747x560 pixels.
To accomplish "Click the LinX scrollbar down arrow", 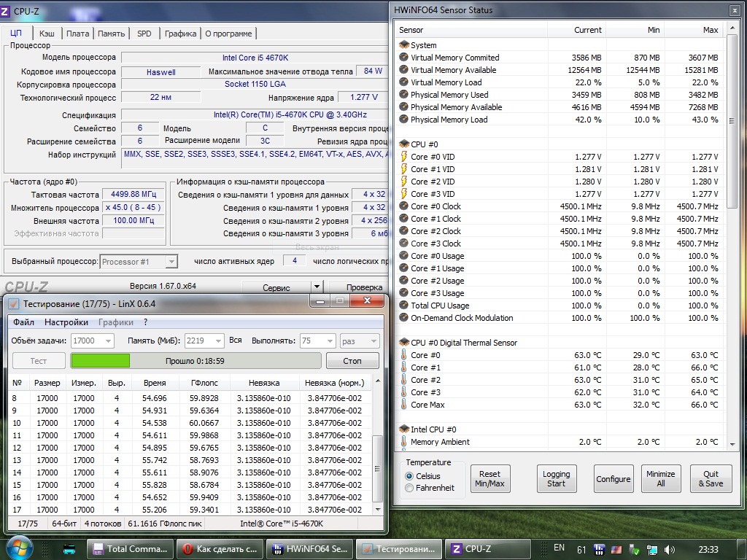I will tap(378, 510).
